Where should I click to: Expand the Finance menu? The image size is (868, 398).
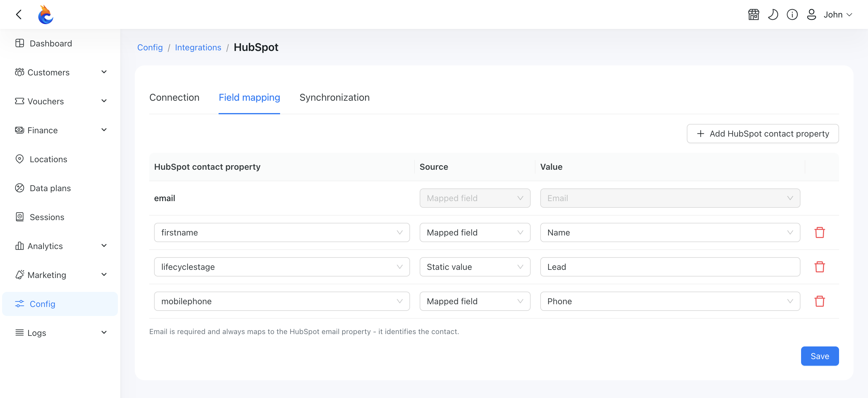60,130
